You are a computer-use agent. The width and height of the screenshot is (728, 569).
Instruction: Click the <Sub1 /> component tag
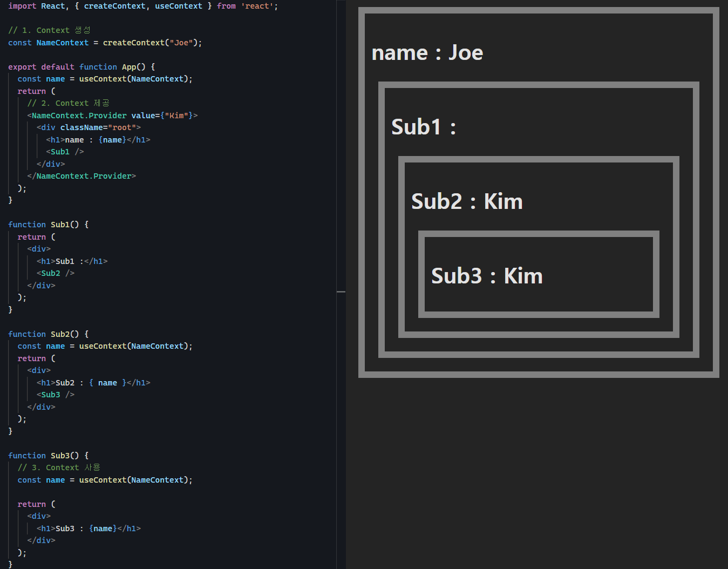pyautogui.click(x=65, y=152)
